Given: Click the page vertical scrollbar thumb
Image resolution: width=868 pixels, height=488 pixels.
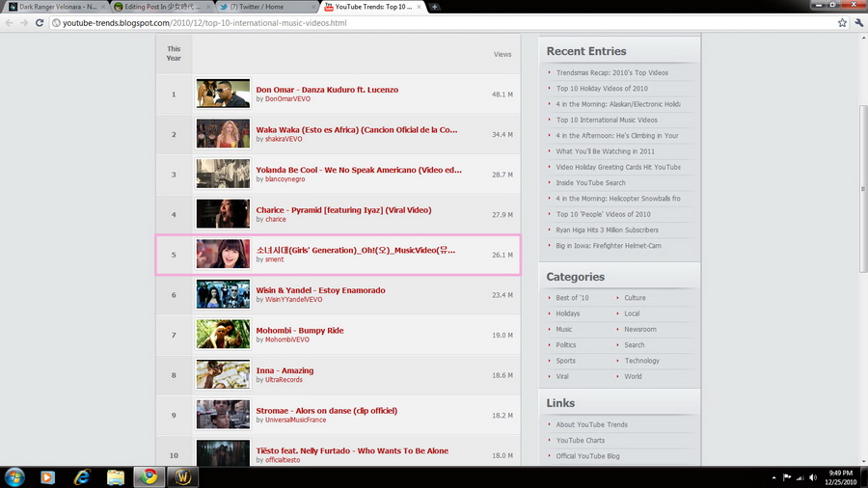Looking at the screenshot, I should tap(863, 188).
